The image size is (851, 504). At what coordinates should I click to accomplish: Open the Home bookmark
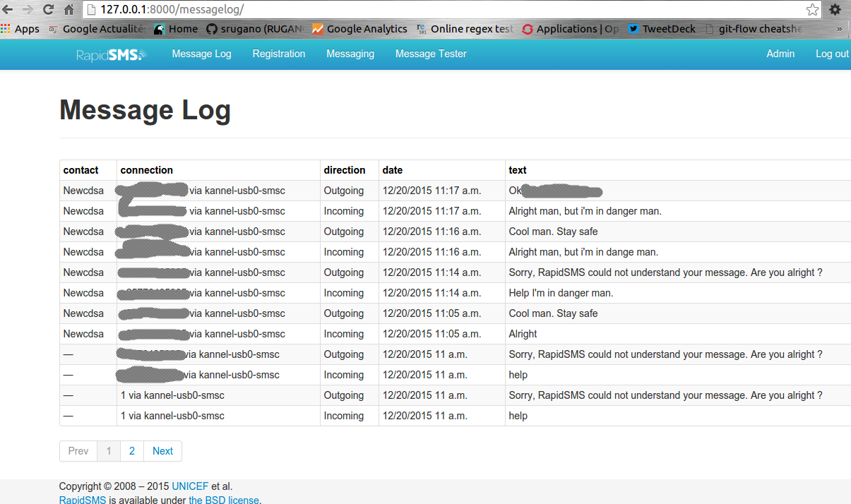176,29
